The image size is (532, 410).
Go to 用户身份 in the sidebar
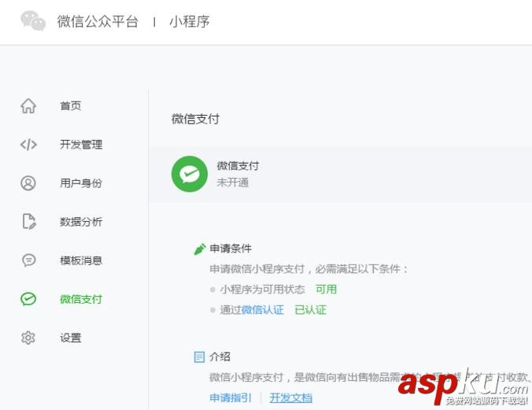coord(81,183)
